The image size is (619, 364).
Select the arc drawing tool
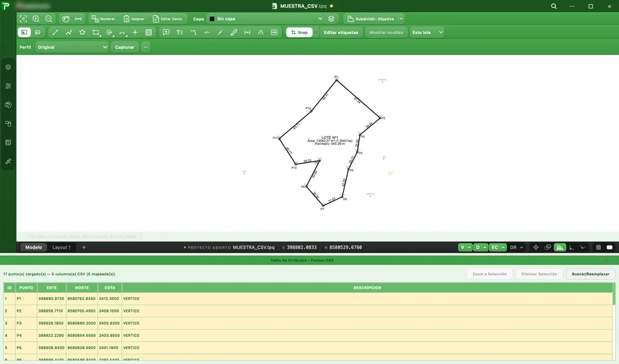click(123, 32)
